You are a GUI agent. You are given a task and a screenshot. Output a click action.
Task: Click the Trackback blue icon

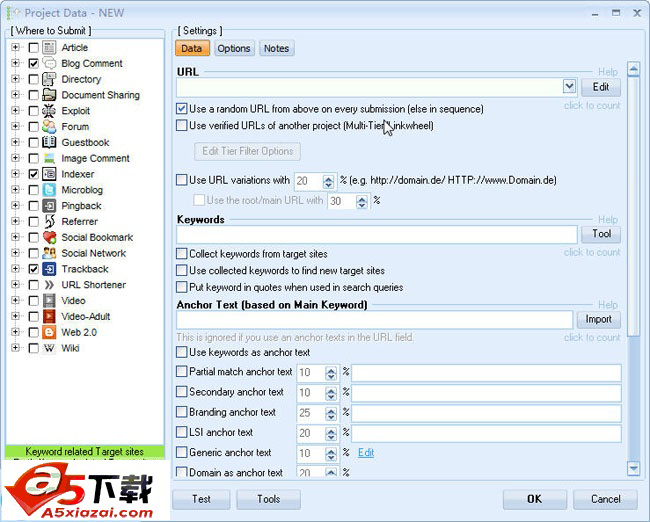tap(49, 269)
